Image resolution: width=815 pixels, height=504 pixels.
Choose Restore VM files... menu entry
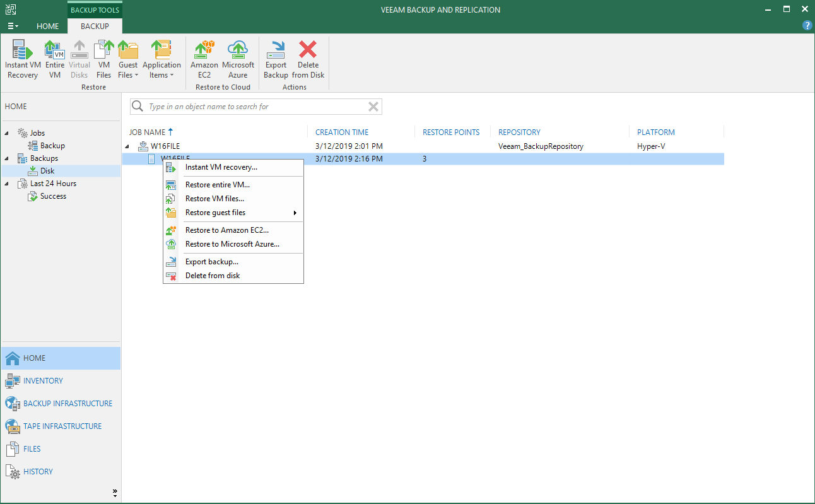(x=233, y=199)
